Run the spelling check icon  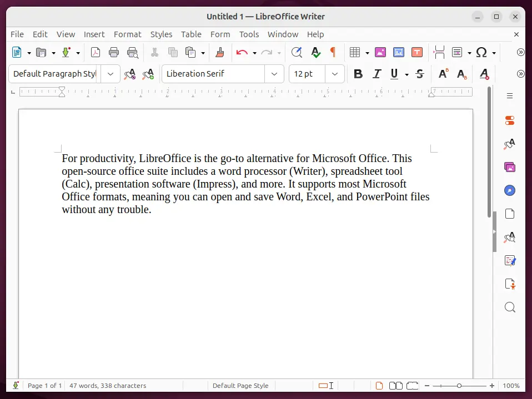click(315, 53)
